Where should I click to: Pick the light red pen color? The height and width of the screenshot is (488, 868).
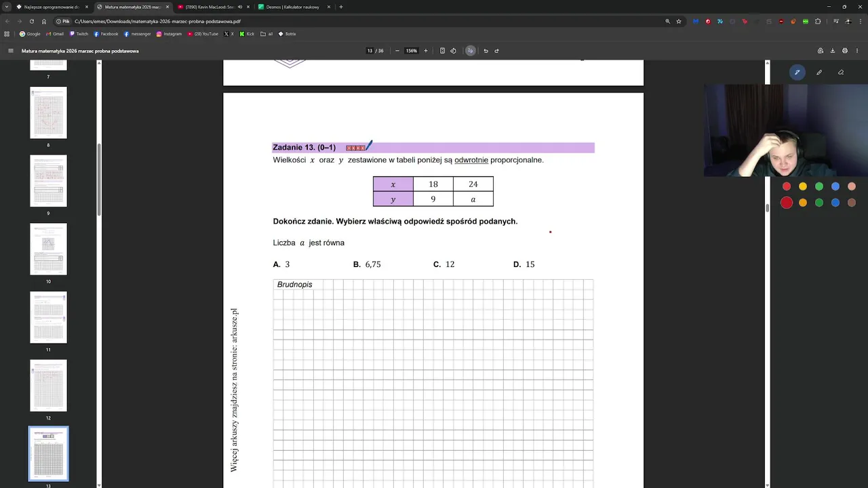(x=787, y=186)
